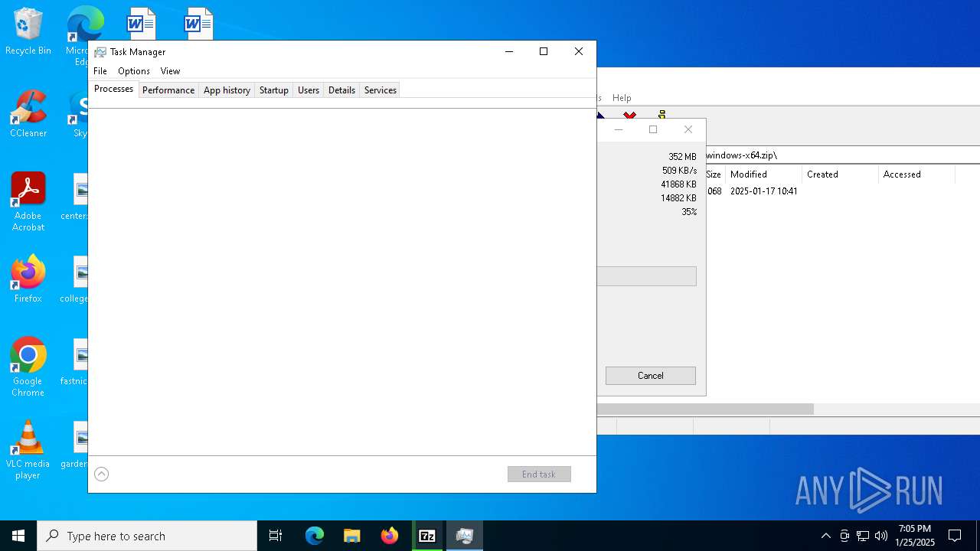Screen dimensions: 980x551
Task: Switch to the Performance tab
Action: coord(168,90)
